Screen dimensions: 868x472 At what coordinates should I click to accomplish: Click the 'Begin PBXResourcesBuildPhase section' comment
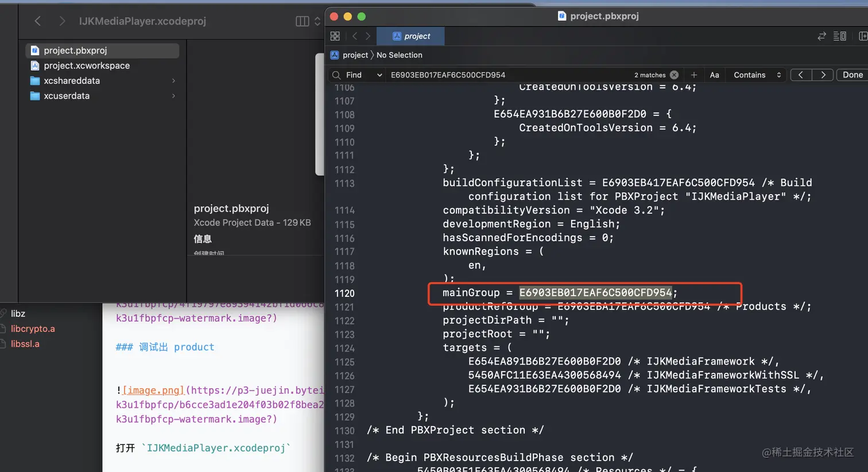[x=500, y=458]
